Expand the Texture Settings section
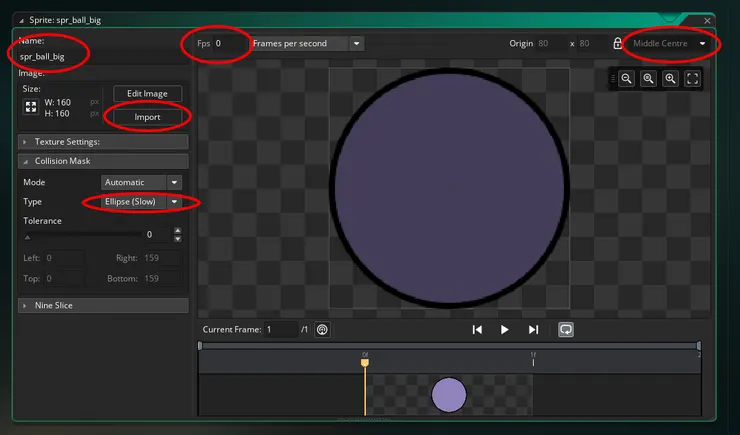This screenshot has height=435, width=740. [x=103, y=142]
